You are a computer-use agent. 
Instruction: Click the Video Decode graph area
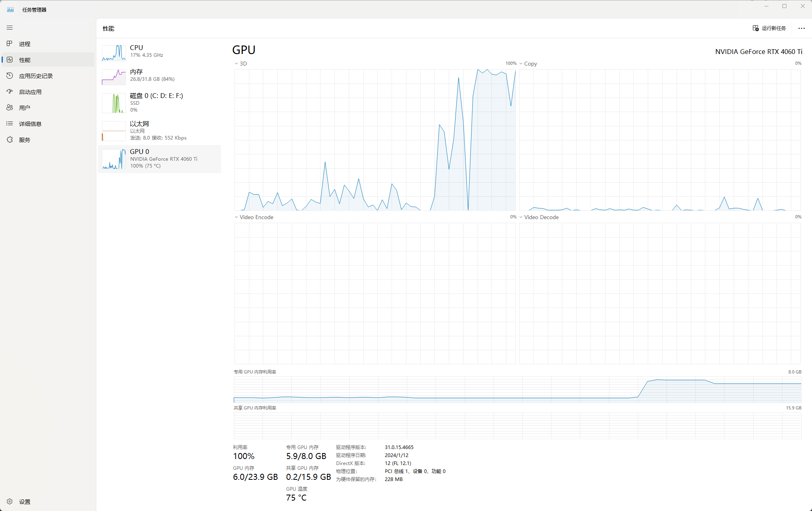coord(660,293)
